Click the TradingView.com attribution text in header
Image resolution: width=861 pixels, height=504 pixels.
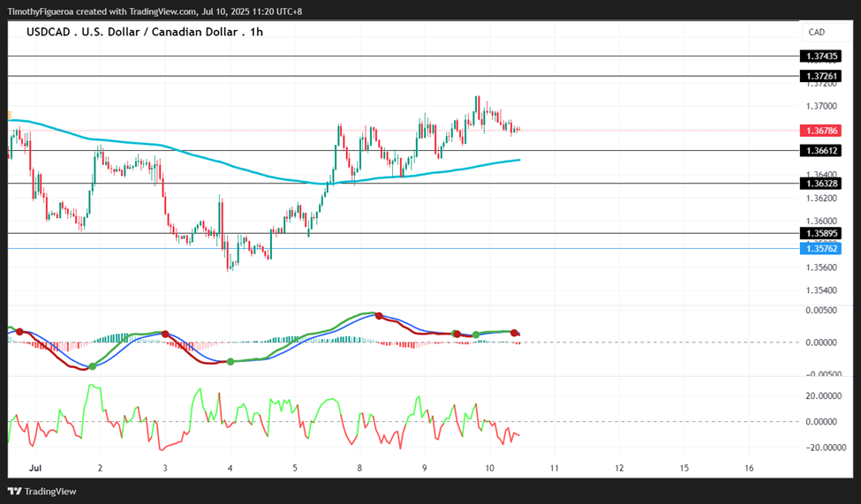coord(162,11)
